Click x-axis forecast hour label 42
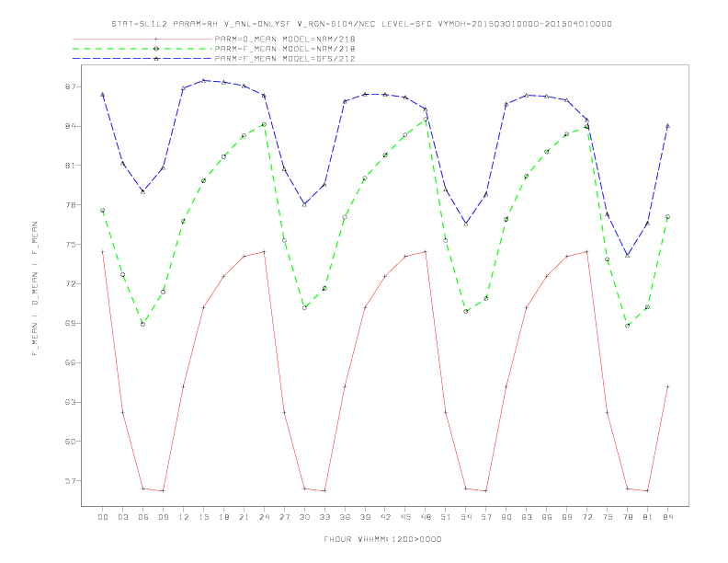 pos(385,517)
